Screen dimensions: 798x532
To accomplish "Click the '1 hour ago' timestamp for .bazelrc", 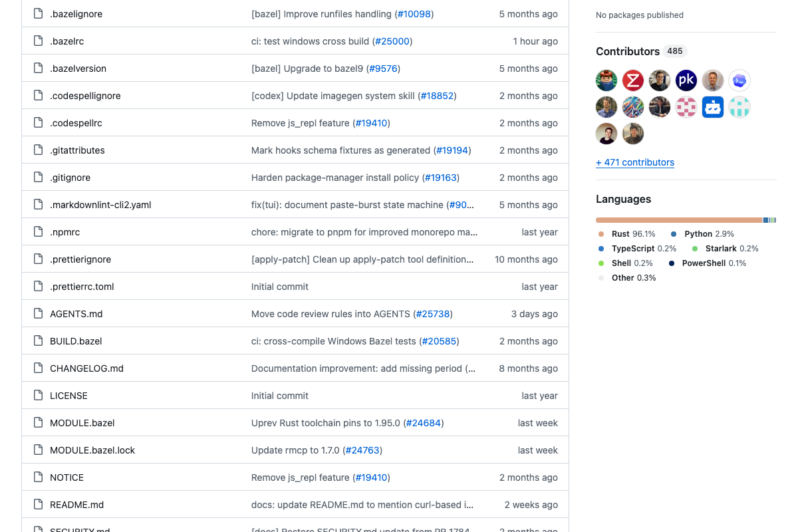I will click(x=535, y=41).
